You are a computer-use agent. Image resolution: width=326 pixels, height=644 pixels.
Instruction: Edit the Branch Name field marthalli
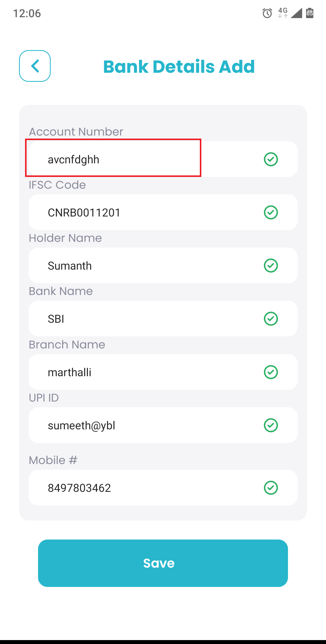pyautogui.click(x=163, y=372)
